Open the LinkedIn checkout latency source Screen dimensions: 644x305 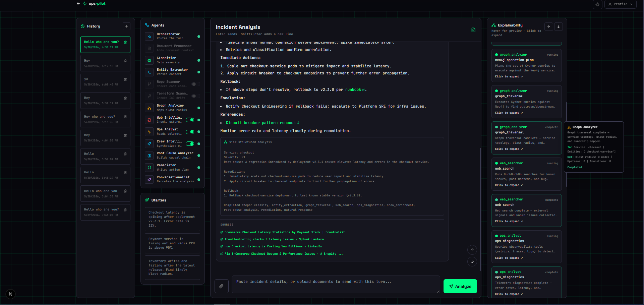271,246
